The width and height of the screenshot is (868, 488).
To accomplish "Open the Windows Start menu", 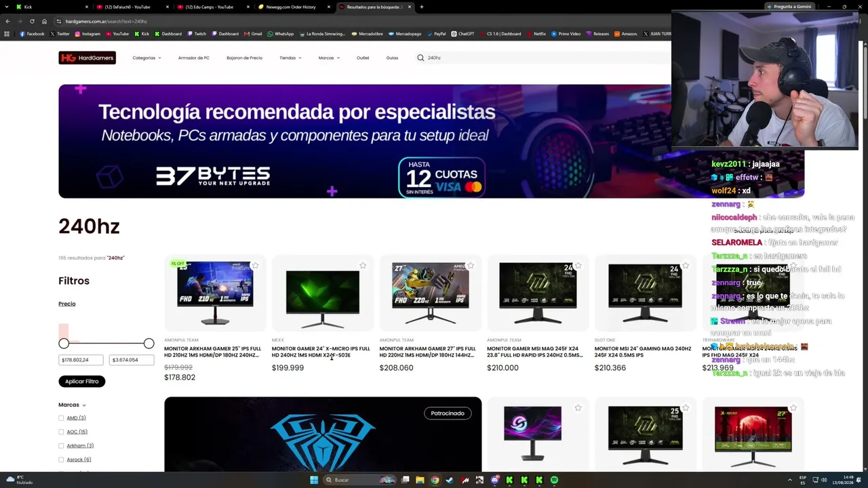I will pos(314,480).
